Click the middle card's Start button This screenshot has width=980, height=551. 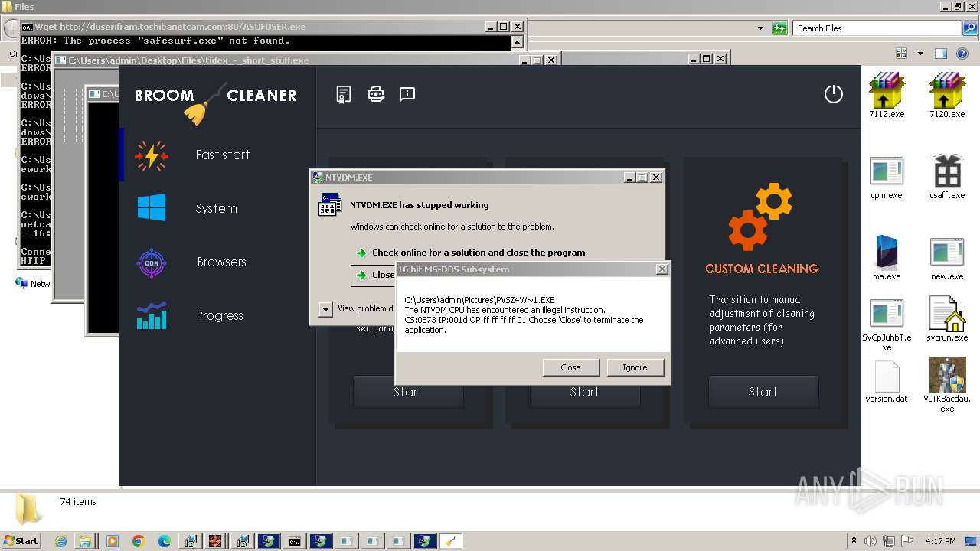tap(584, 392)
